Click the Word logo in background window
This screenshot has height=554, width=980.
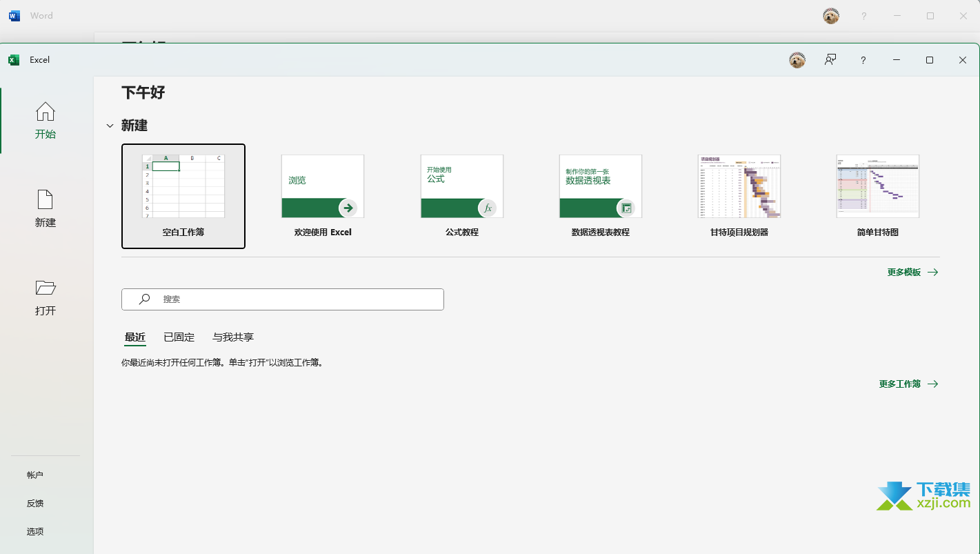click(x=14, y=16)
